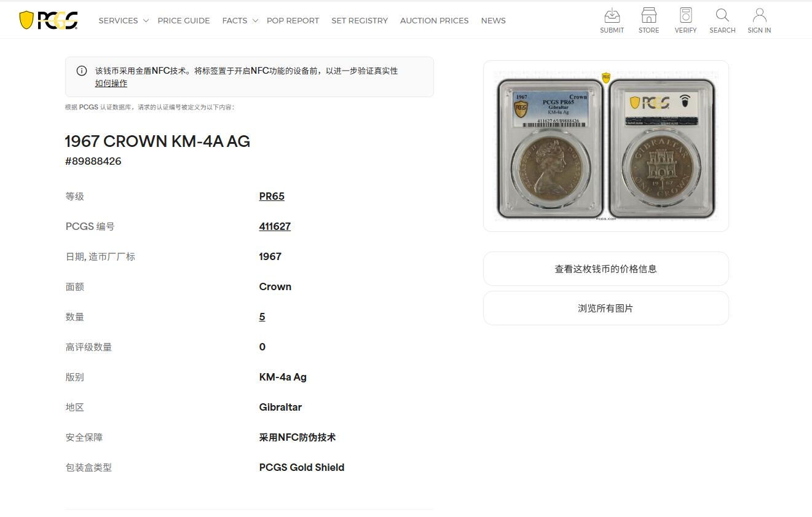Click the Search magnifier icon
Screen dimensions: 812x517
pyautogui.click(x=722, y=15)
